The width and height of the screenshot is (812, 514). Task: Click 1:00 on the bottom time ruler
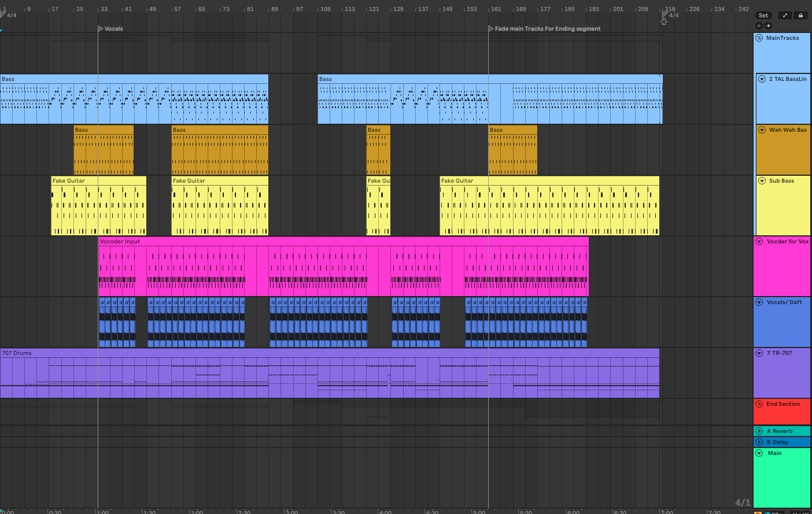click(102, 512)
